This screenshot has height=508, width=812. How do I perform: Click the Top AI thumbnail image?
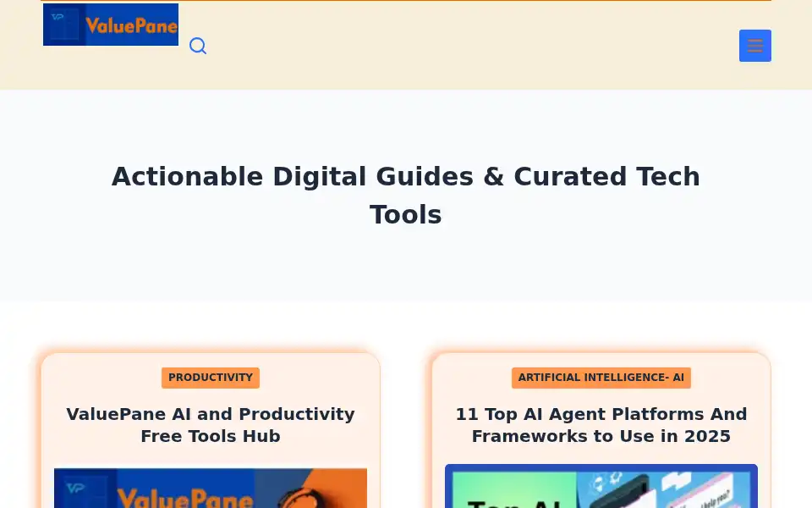(601, 486)
